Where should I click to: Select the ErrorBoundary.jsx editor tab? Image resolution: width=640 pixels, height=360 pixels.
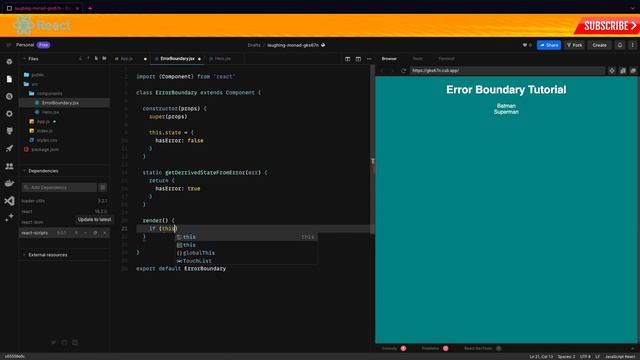click(177, 59)
